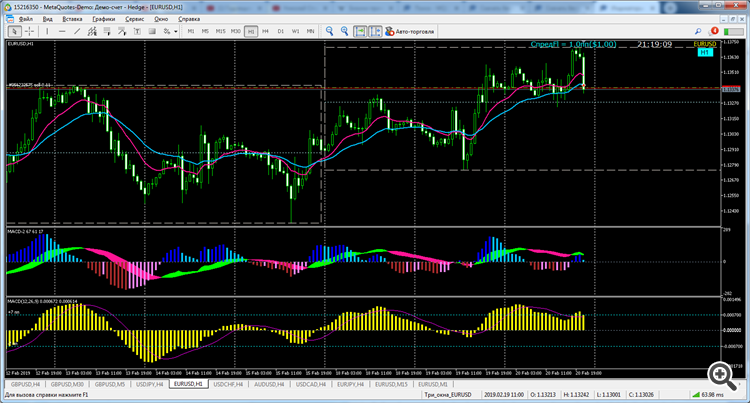
Task: Select the cursor arrow tool
Action: coord(14,32)
